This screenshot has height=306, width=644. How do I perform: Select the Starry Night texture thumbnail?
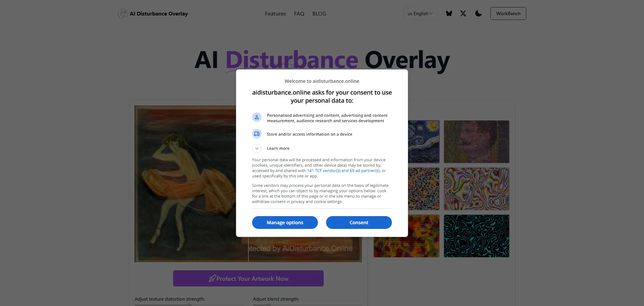tap(424, 142)
